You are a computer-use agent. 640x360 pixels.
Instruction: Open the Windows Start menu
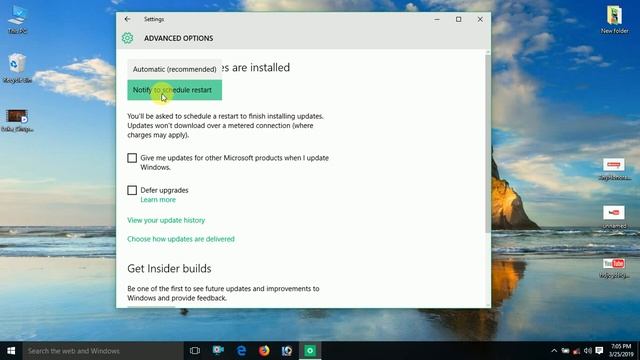(x=11, y=351)
